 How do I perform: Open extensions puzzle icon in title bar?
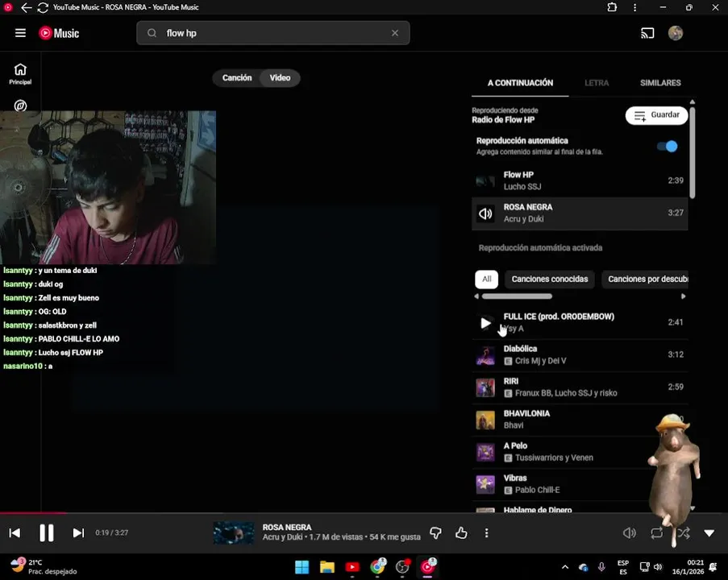[612, 7]
